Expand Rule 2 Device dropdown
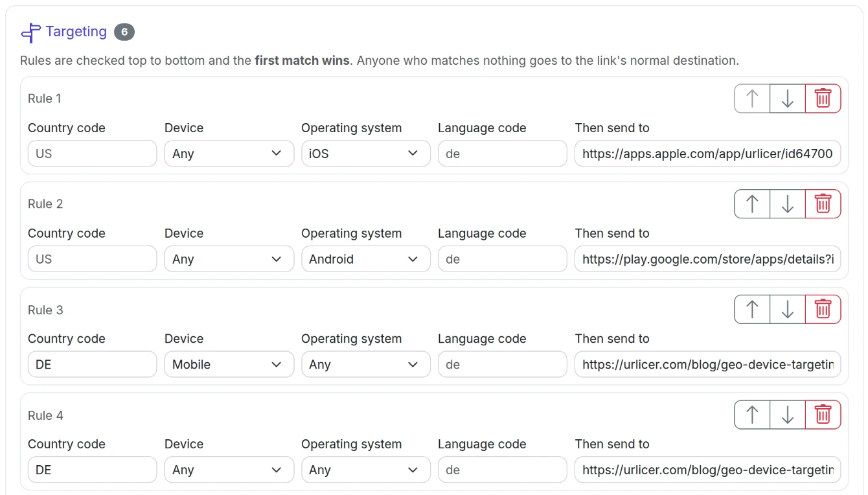Image resolution: width=868 pixels, height=495 pixels. (229, 259)
